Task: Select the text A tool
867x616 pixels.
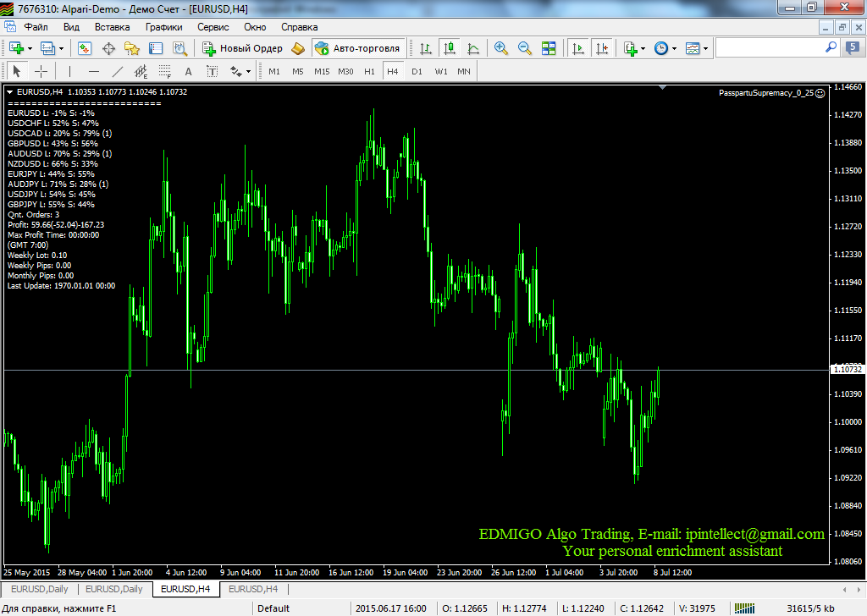Action: pyautogui.click(x=189, y=71)
